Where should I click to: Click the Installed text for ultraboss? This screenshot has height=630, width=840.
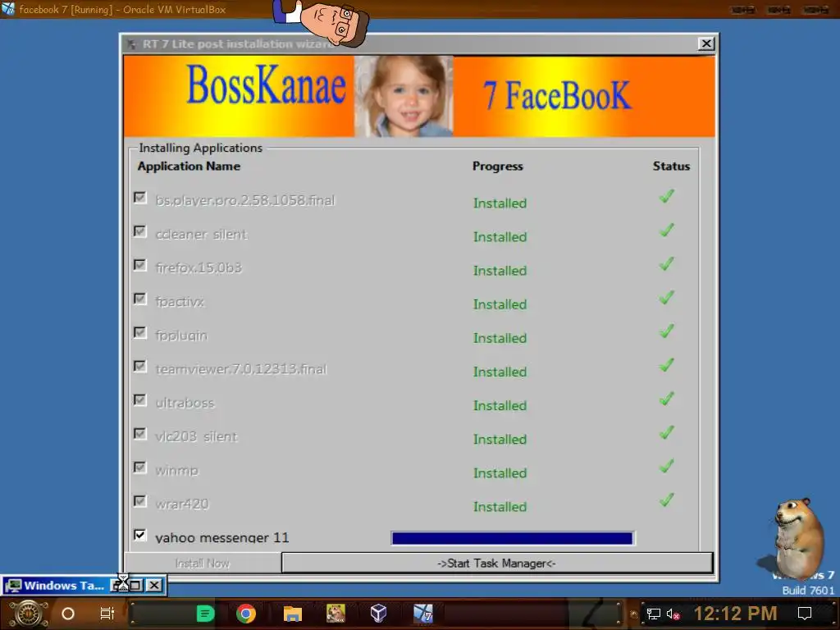(x=500, y=405)
